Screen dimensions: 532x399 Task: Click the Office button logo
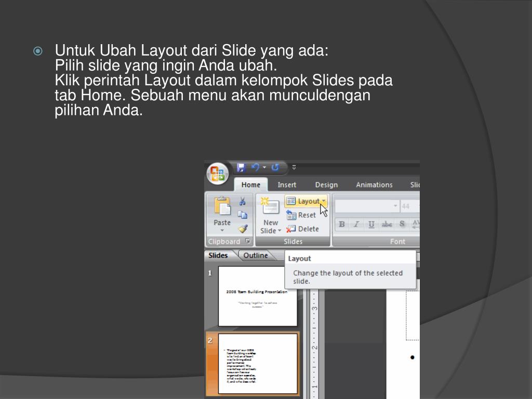tap(218, 174)
